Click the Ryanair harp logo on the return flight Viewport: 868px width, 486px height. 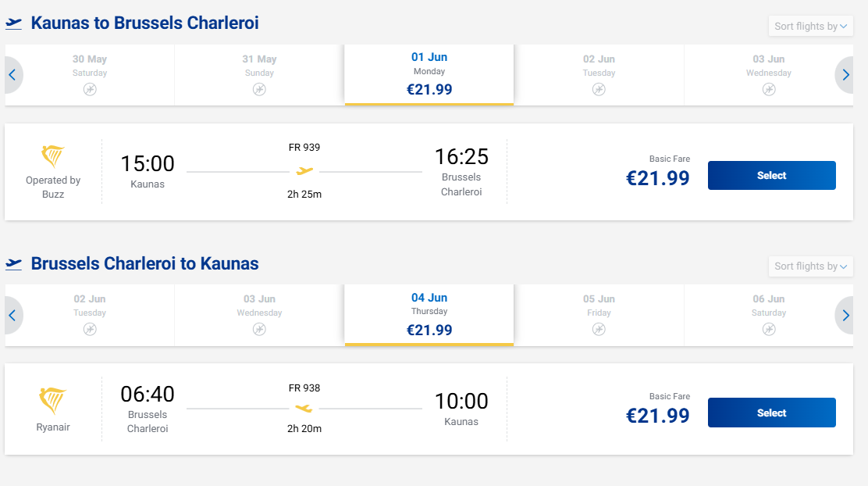coord(52,401)
